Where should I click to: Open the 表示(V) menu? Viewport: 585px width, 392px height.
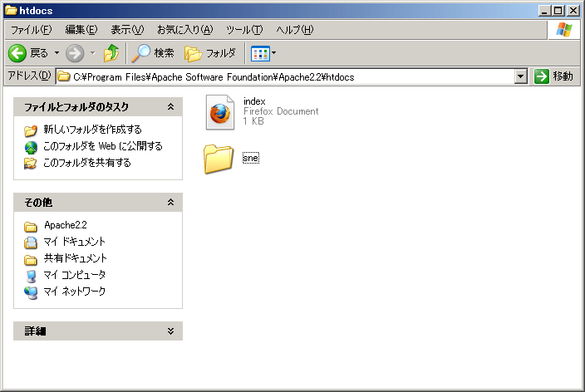pos(127,29)
